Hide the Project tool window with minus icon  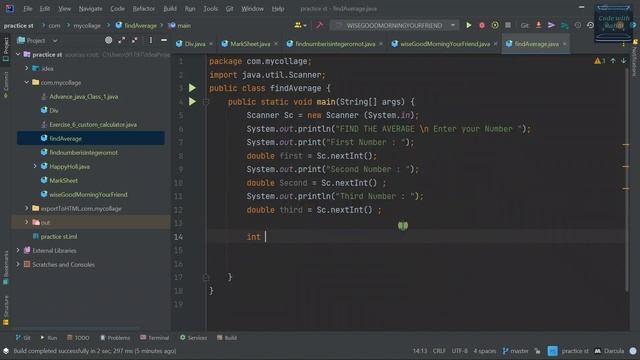click(164, 40)
